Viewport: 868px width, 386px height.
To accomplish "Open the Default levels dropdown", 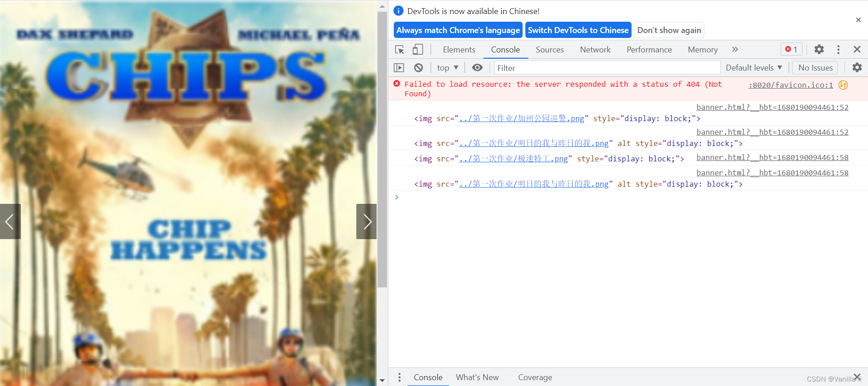I will click(754, 68).
